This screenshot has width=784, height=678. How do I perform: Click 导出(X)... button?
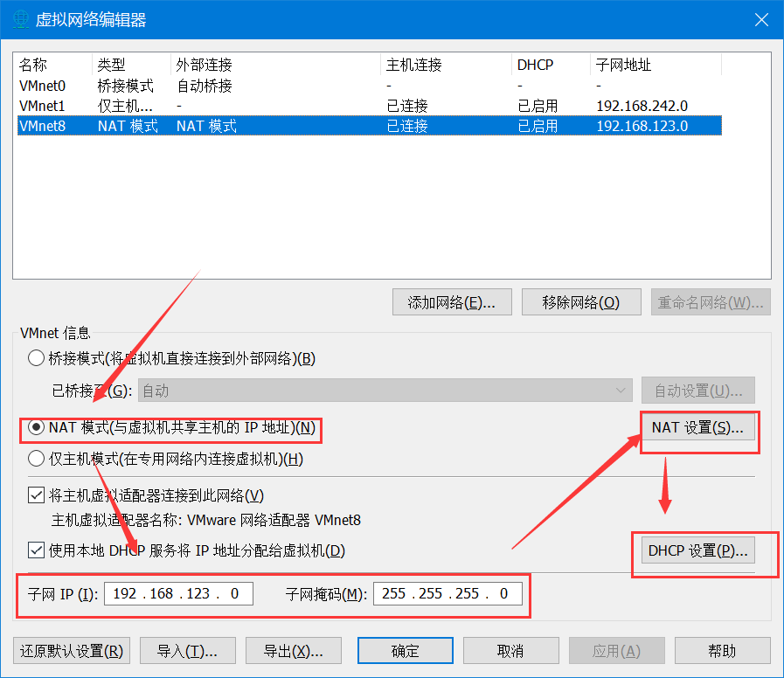tap(294, 651)
